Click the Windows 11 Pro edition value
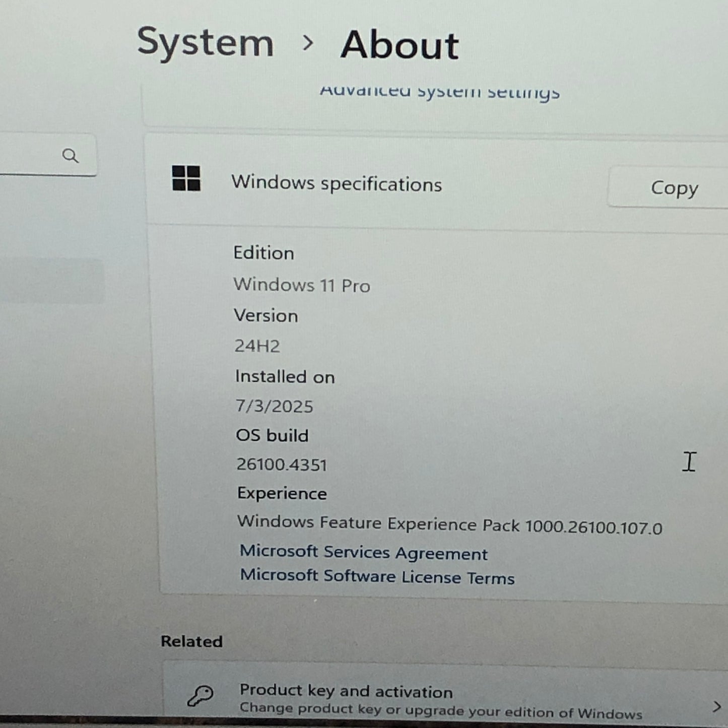Image resolution: width=728 pixels, height=728 pixels. (302, 285)
